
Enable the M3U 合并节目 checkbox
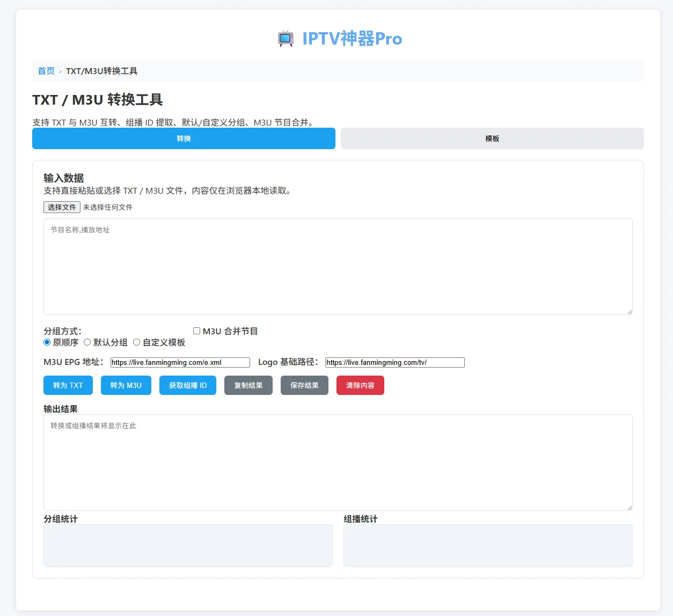click(197, 331)
